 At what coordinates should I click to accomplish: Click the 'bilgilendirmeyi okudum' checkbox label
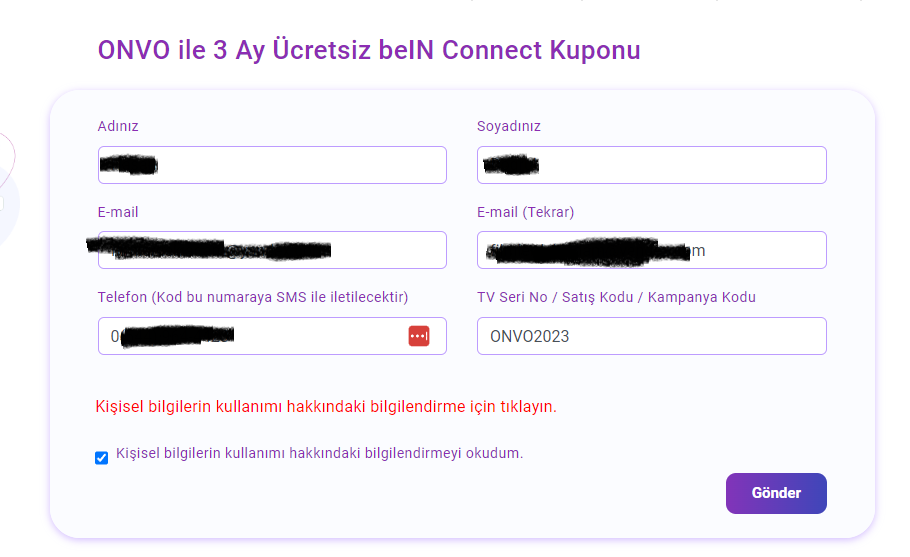pyautogui.click(x=320, y=453)
